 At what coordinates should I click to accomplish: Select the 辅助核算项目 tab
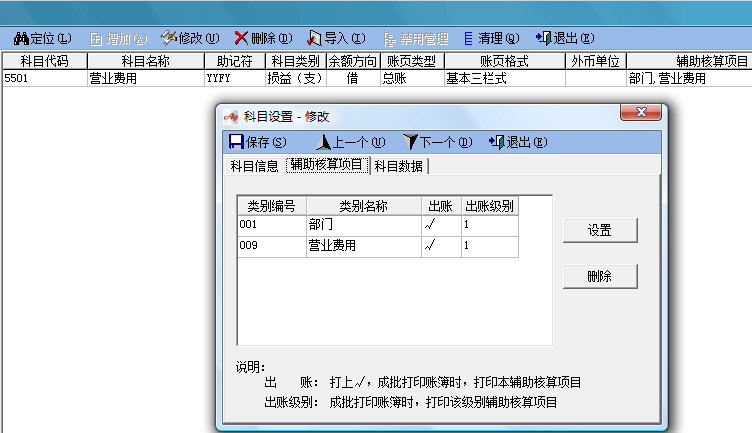point(326,166)
